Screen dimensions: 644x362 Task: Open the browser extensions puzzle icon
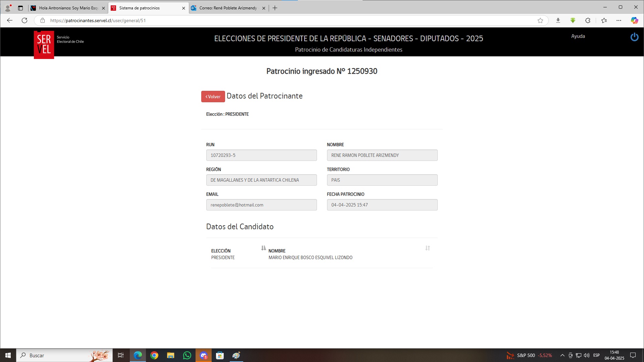(x=588, y=20)
